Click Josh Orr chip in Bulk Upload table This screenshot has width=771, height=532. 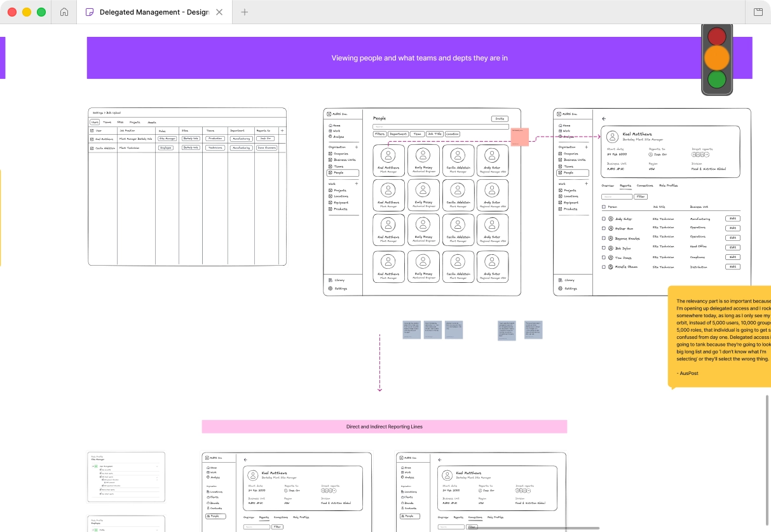pyautogui.click(x=266, y=139)
